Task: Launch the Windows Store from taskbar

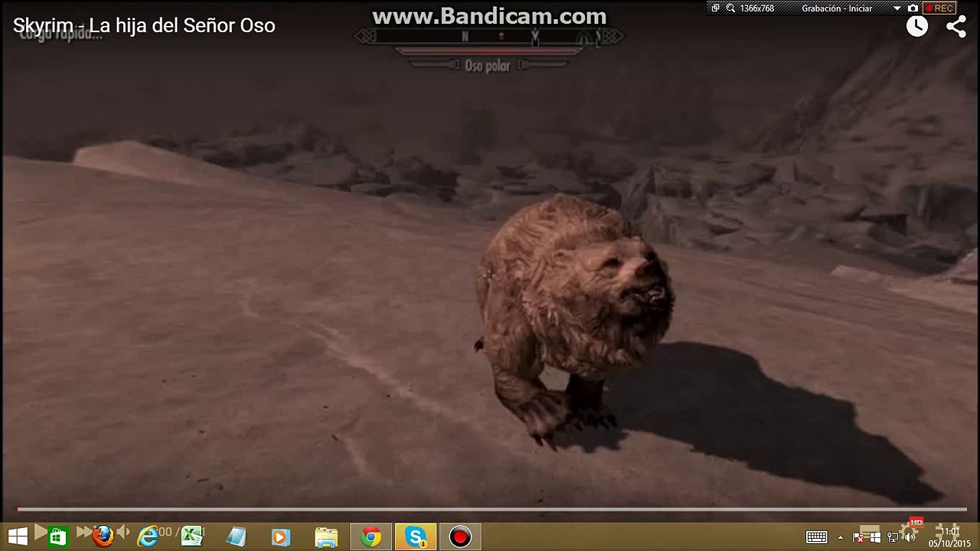Action: pyautogui.click(x=57, y=536)
